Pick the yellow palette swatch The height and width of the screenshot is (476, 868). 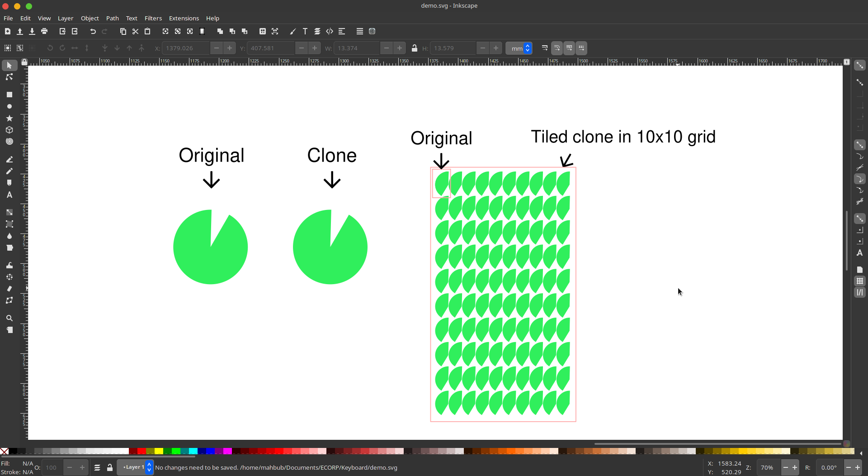[159, 451]
